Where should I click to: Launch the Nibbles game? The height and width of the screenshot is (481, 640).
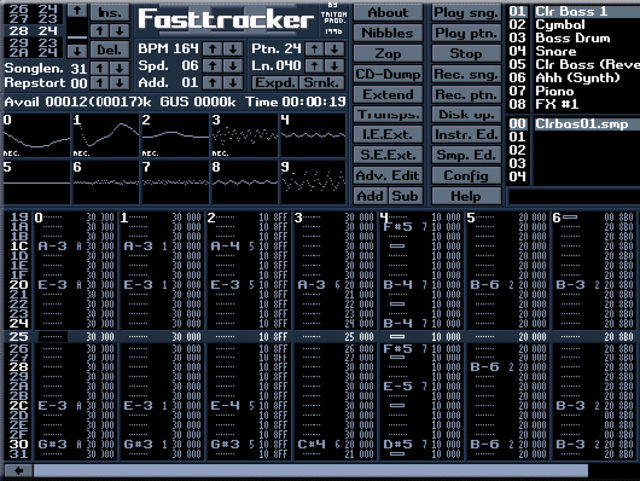click(388, 33)
